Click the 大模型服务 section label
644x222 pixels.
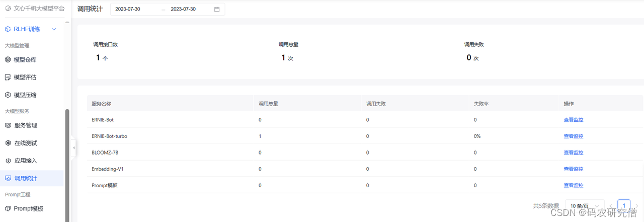pos(17,111)
